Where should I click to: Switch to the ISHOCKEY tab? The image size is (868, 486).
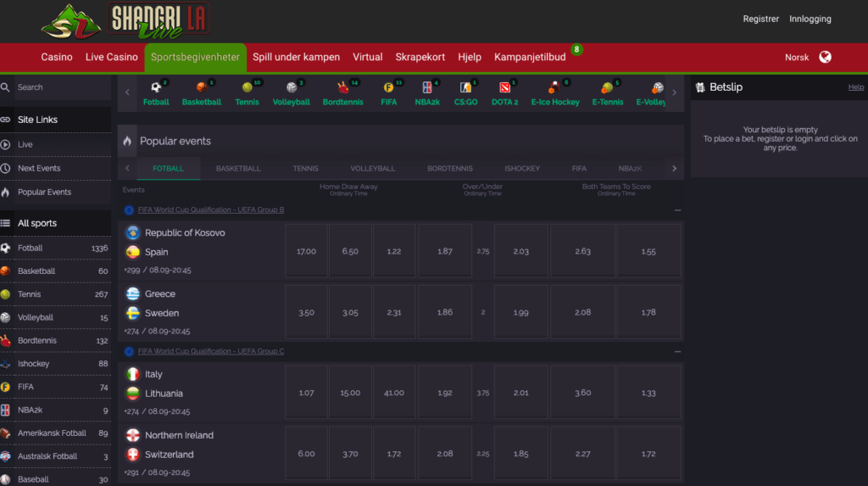(x=522, y=169)
